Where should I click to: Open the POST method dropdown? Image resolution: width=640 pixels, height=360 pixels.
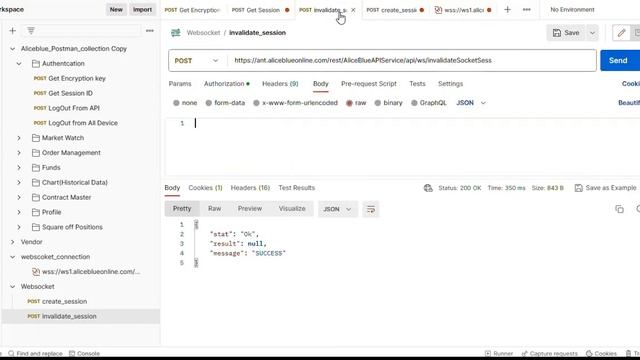tap(197, 60)
